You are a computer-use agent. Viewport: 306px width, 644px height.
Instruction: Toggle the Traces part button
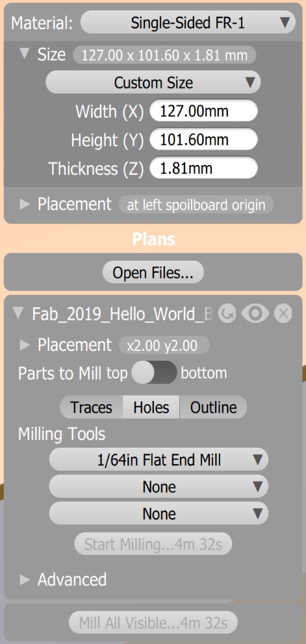coord(91,407)
